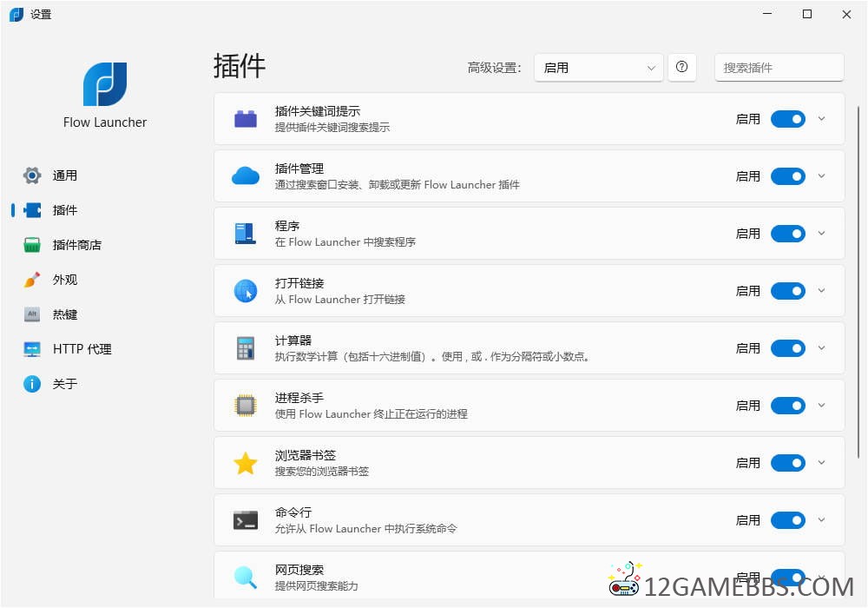Image resolution: width=868 pixels, height=608 pixels.
Task: Click the 高级设置: label
Action: [495, 68]
